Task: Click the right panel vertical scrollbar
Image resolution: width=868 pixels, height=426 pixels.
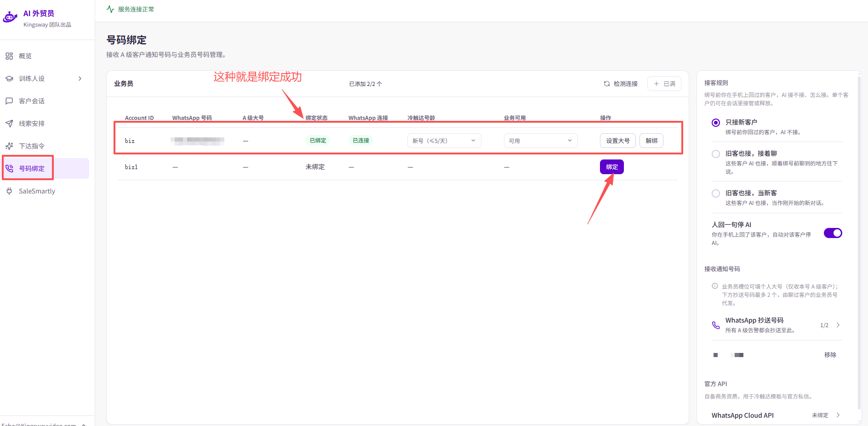Action: click(x=859, y=243)
